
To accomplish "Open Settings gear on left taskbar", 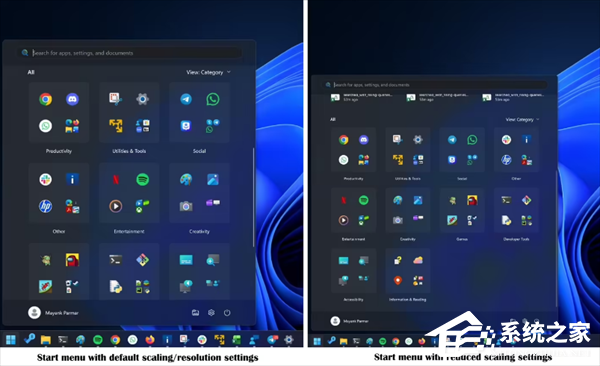I will [x=289, y=339].
